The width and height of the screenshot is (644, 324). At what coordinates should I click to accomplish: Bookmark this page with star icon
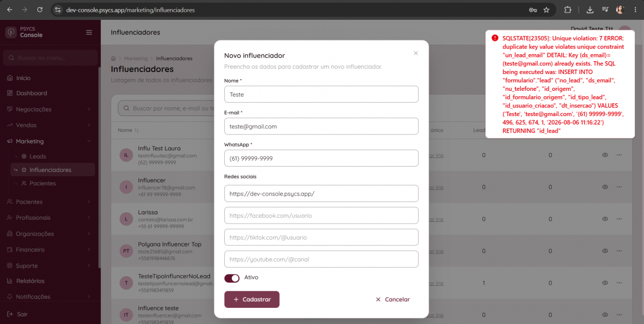pyautogui.click(x=546, y=10)
